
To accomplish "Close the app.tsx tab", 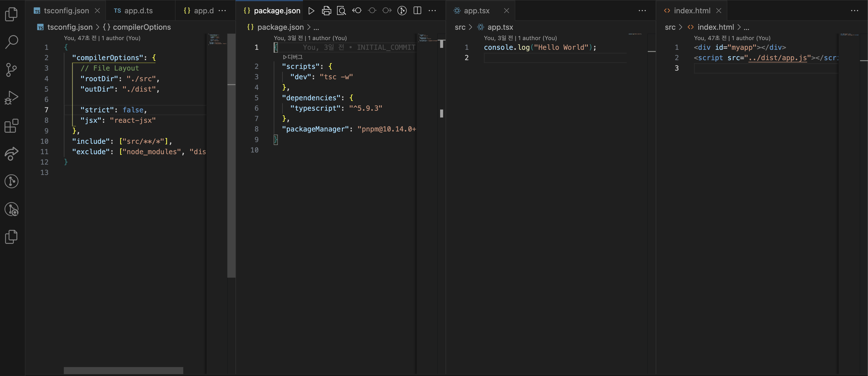I will (x=507, y=11).
